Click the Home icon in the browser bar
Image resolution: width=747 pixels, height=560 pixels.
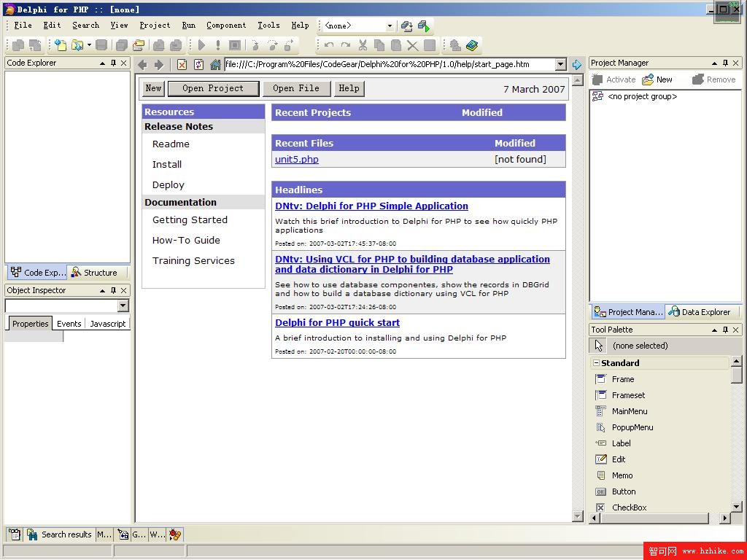coord(215,65)
